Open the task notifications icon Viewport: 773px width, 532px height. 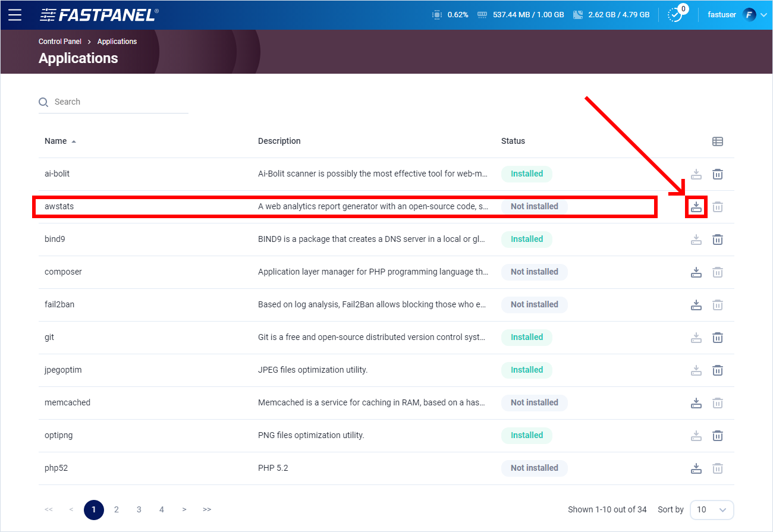pos(676,15)
